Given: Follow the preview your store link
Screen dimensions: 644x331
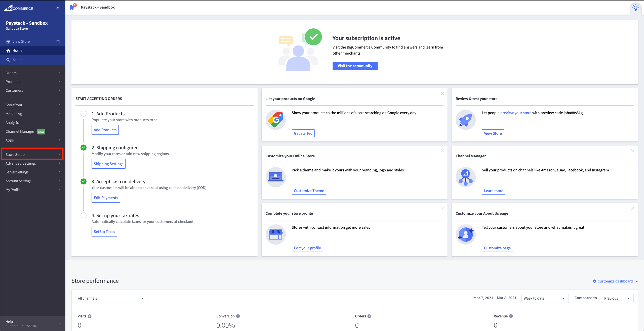Looking at the screenshot, I should (x=516, y=113).
